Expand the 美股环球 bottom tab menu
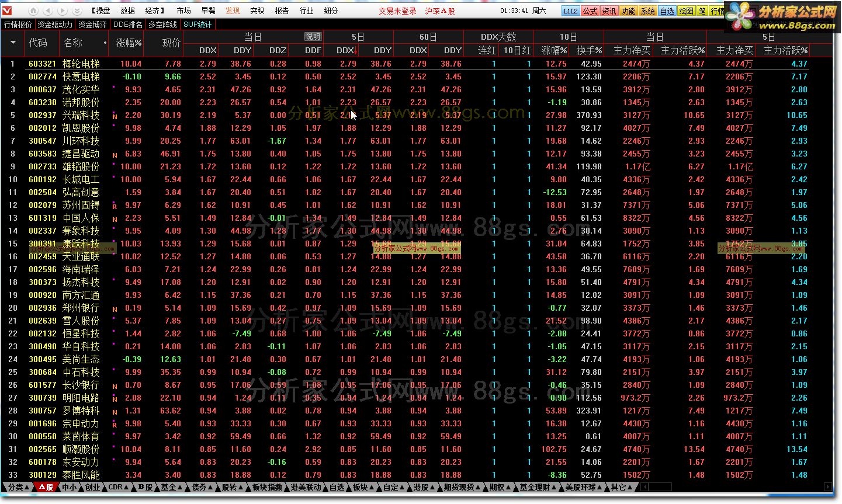The image size is (842, 504). point(584,487)
